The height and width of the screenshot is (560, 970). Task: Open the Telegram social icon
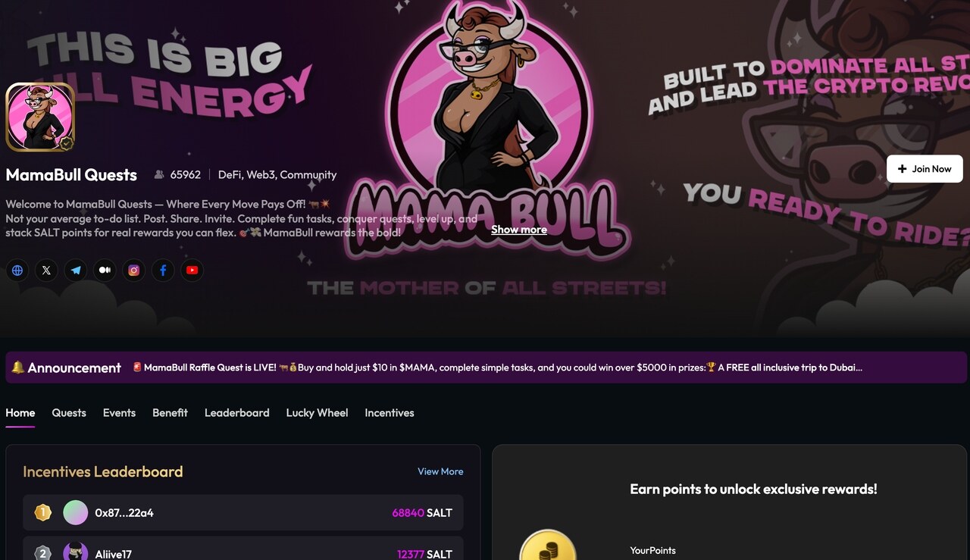point(76,270)
